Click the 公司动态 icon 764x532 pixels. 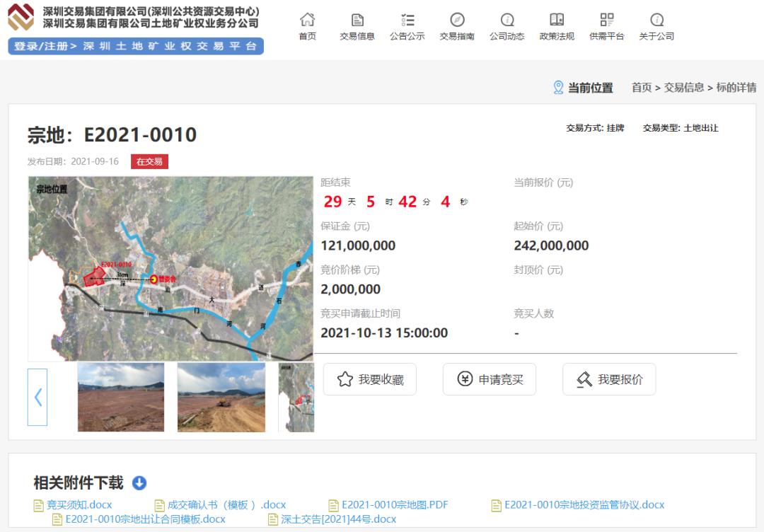point(507,20)
